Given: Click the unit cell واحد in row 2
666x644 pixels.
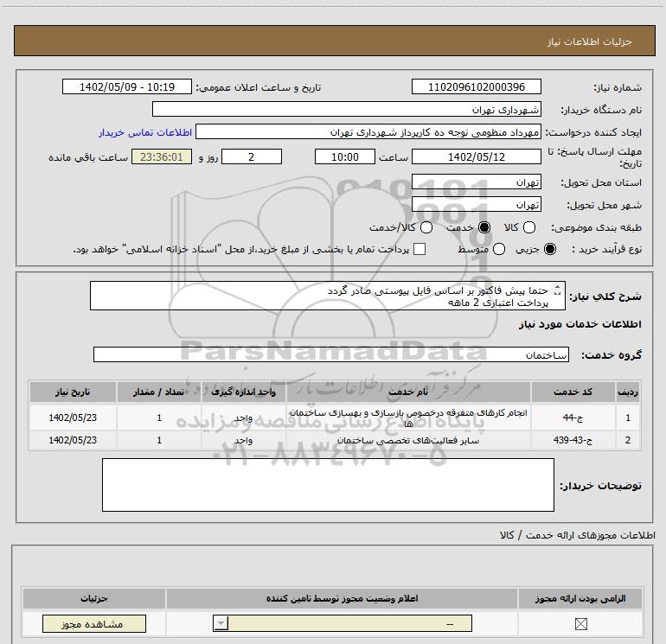Looking at the screenshot, I should click(244, 440).
